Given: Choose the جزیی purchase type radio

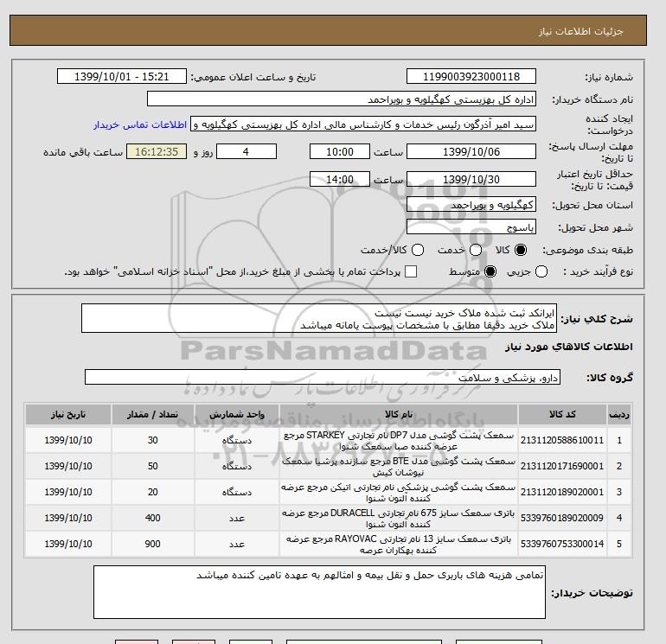Looking at the screenshot, I should 541,271.
